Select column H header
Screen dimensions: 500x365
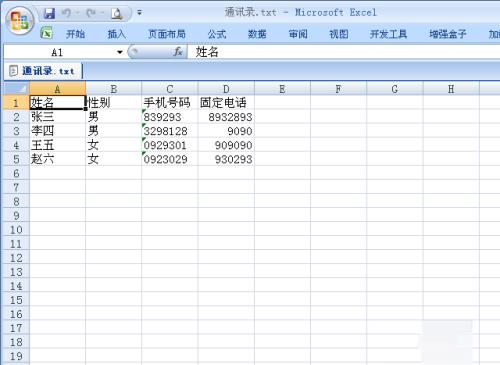point(451,89)
